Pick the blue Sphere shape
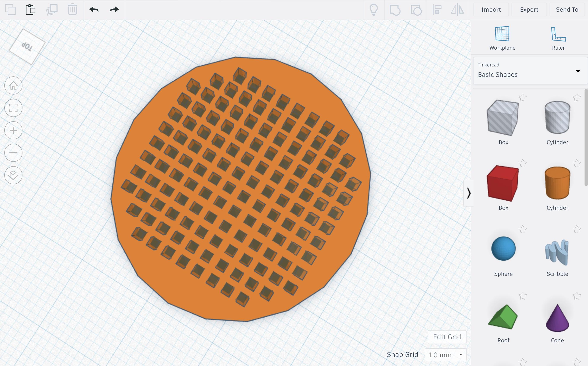 point(503,249)
